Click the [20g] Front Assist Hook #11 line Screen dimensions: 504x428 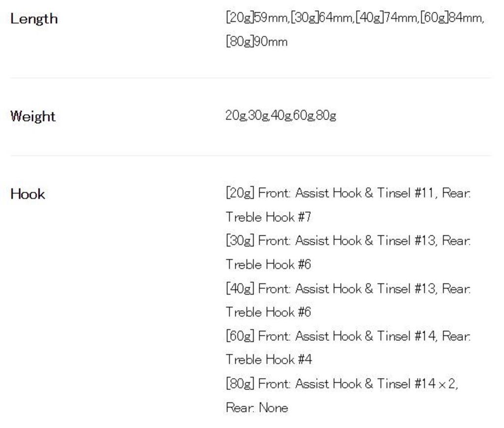[x=348, y=193]
